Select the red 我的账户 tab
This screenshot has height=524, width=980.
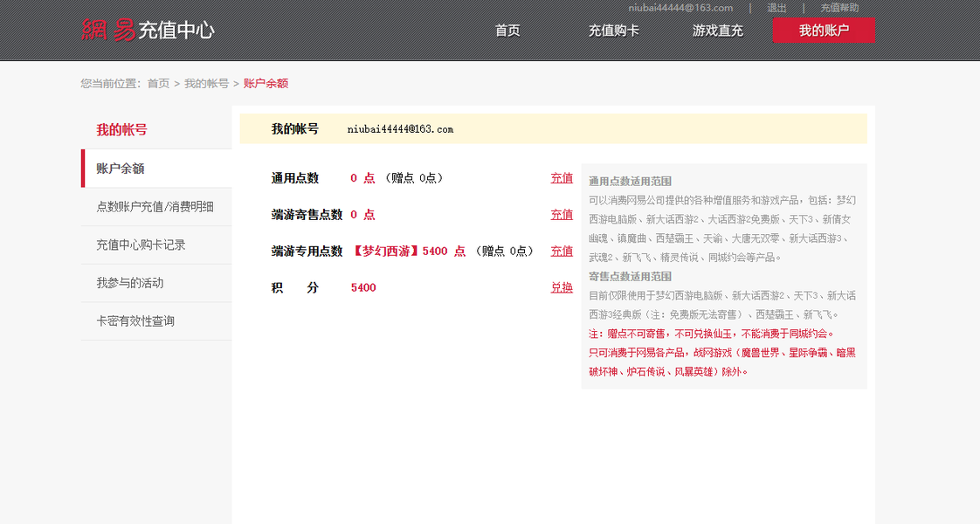(824, 30)
